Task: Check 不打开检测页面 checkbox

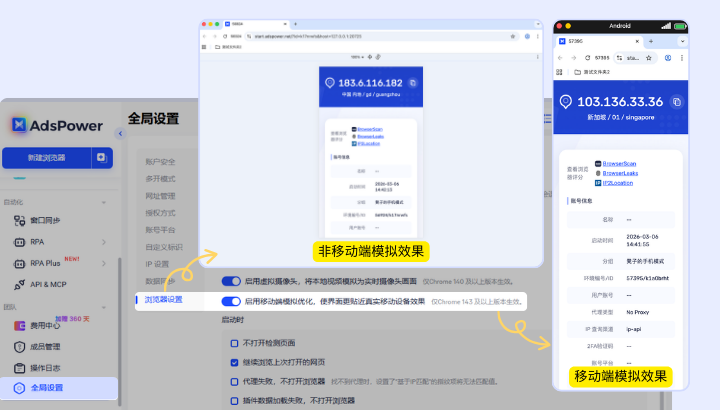Action: (234, 343)
